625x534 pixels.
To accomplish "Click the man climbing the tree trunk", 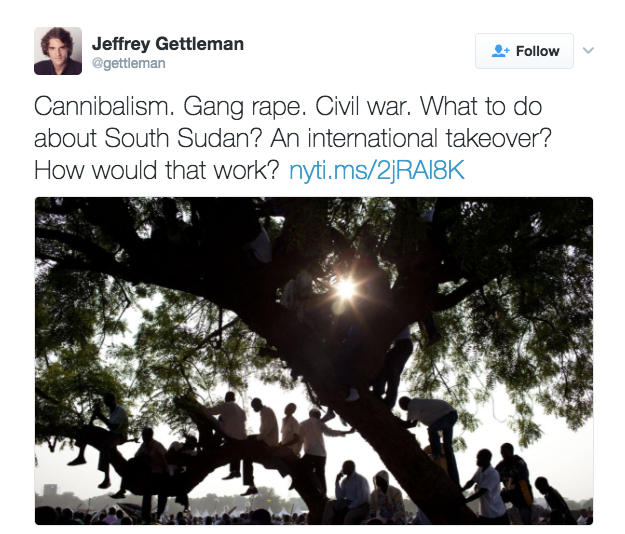I will [x=432, y=434].
